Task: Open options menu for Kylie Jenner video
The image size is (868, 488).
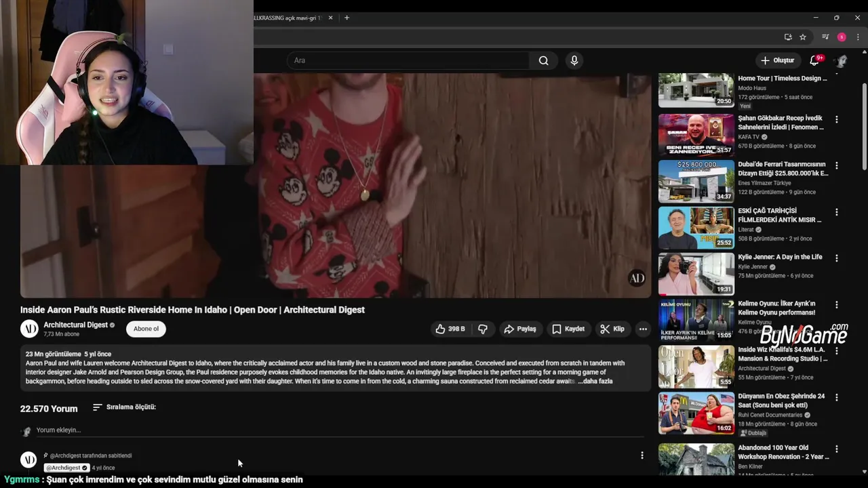Action: (x=836, y=258)
